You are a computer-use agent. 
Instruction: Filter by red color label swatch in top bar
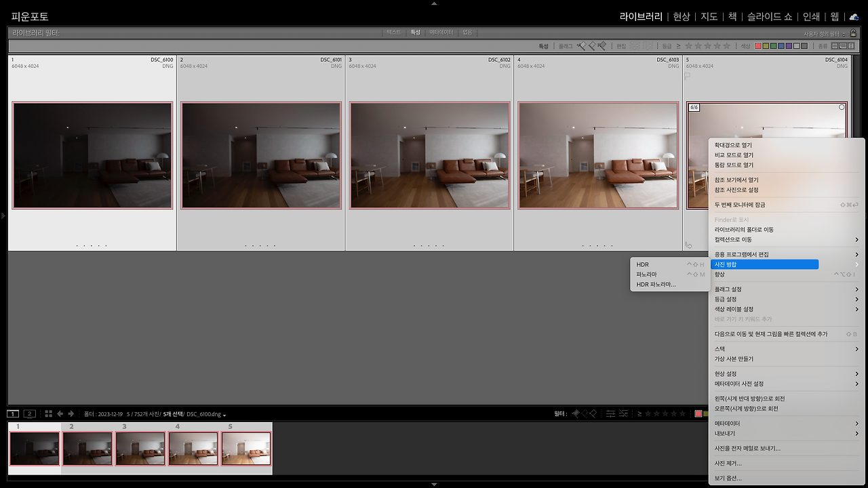[x=759, y=46]
